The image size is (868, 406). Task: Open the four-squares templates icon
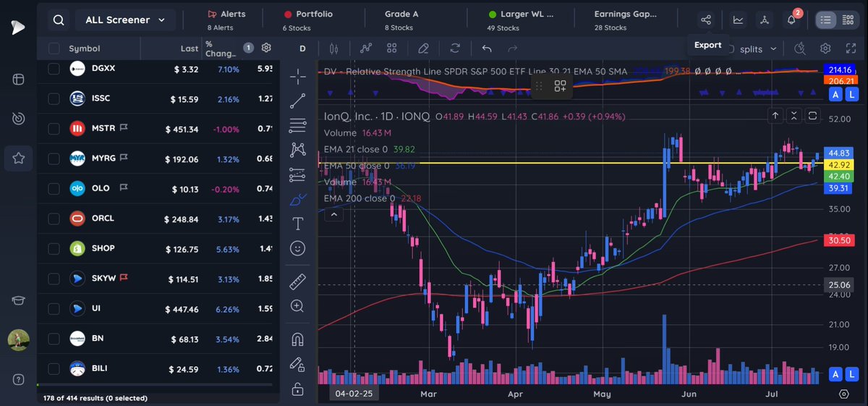[392, 48]
